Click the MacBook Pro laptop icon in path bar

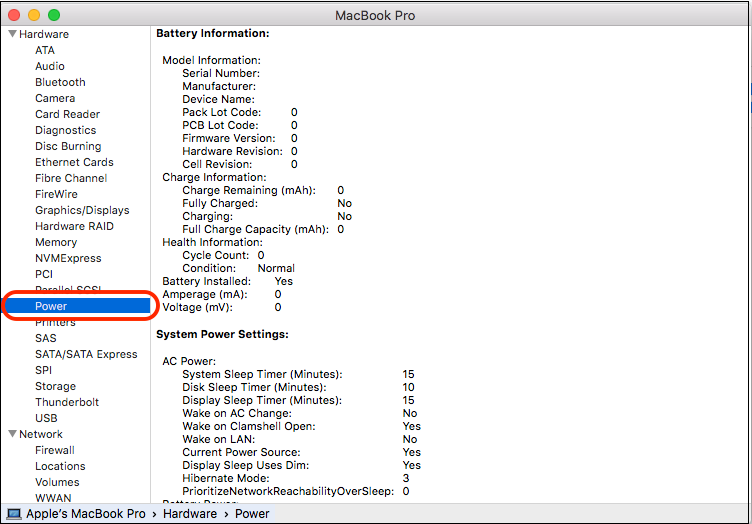pyautogui.click(x=14, y=514)
